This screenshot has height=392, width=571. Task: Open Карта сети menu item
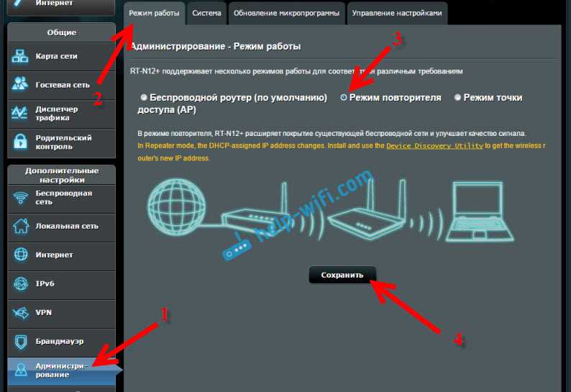tap(62, 57)
